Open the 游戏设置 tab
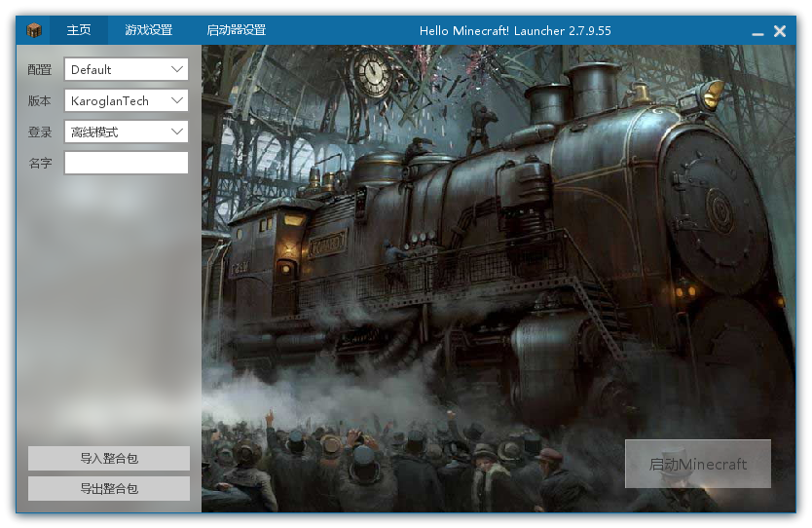Viewport: 812px width, 528px height. pos(149,30)
